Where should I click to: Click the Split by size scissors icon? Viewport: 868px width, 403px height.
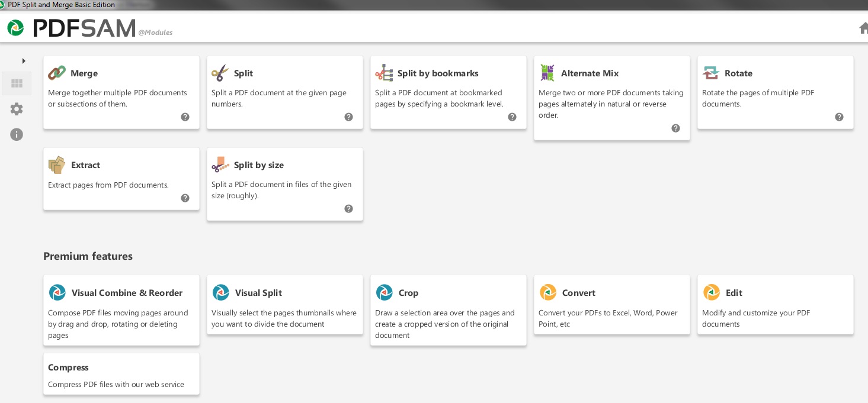220,165
